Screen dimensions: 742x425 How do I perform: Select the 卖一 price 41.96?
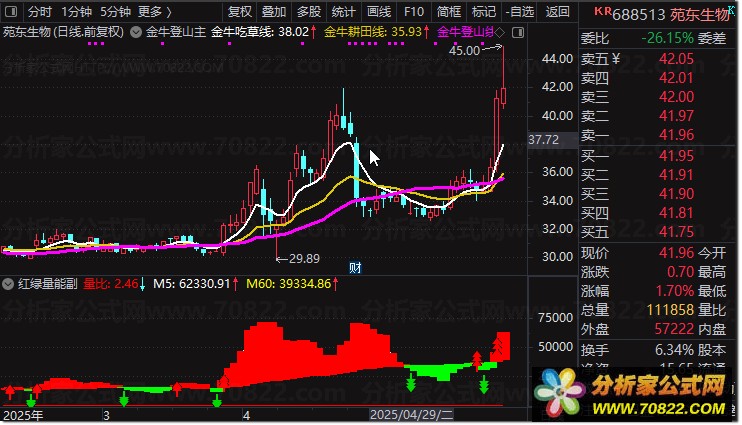tap(676, 135)
